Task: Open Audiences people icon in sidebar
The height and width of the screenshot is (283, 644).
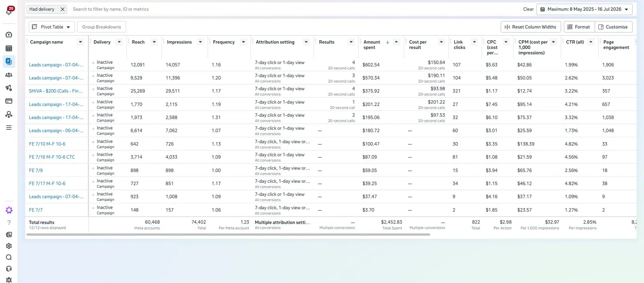Action: click(9, 75)
